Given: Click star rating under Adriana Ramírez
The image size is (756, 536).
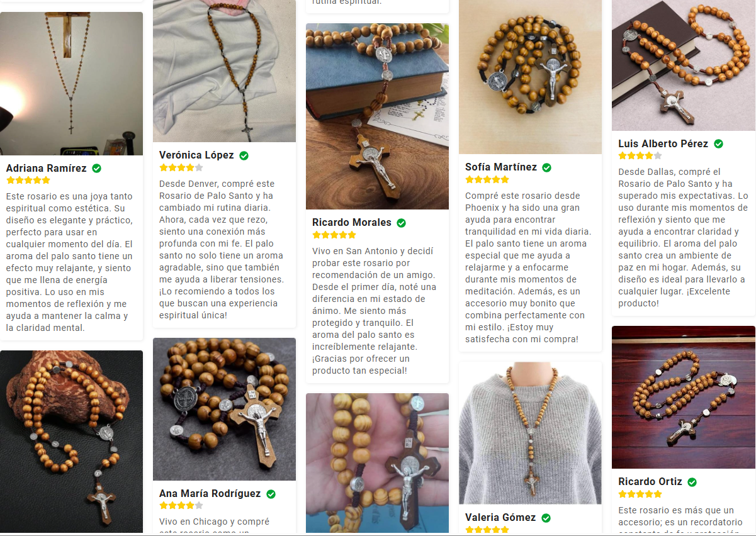Looking at the screenshot, I should coord(28,180).
